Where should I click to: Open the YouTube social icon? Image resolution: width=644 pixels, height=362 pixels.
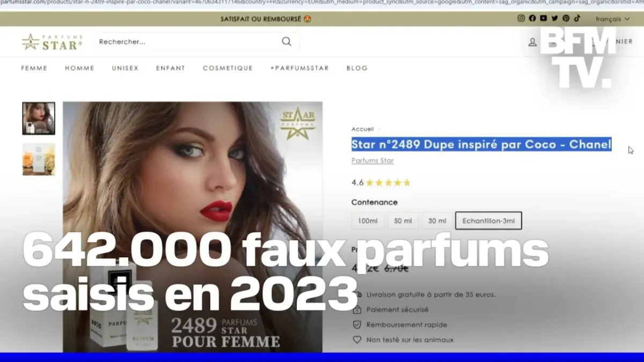543,18
